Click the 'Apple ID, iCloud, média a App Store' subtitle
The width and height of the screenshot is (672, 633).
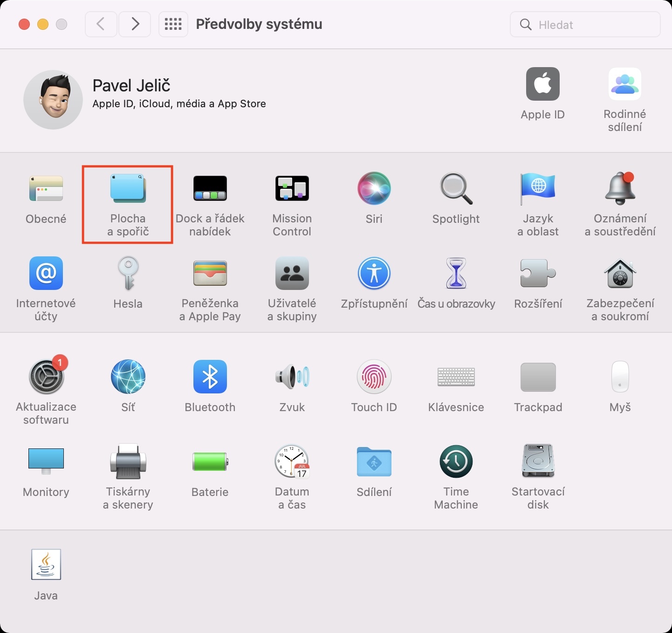pos(179,104)
